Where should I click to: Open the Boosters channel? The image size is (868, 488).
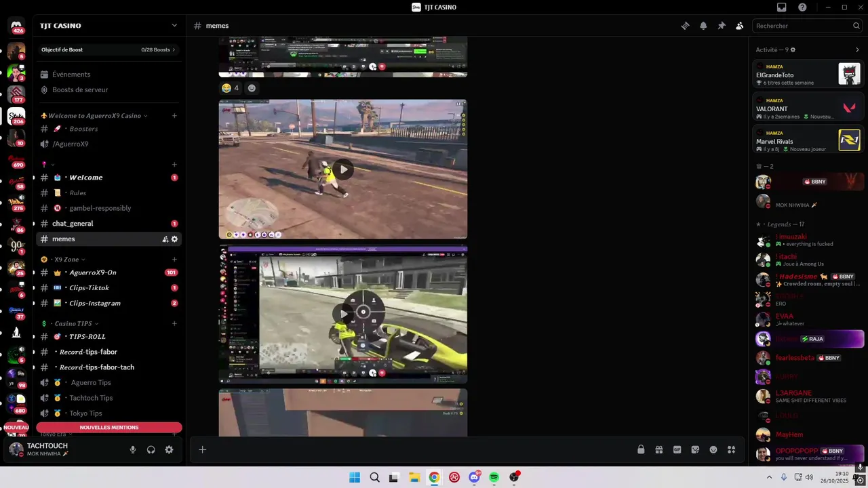[x=108, y=129]
